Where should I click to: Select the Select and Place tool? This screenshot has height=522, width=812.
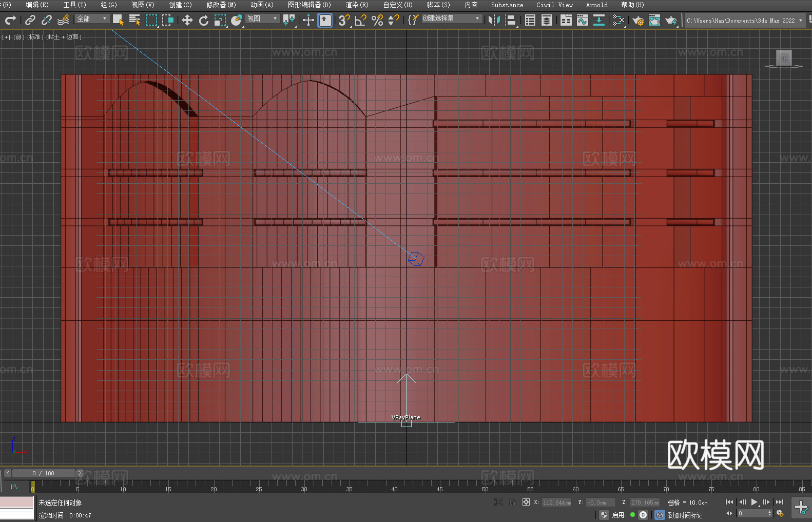(x=237, y=21)
